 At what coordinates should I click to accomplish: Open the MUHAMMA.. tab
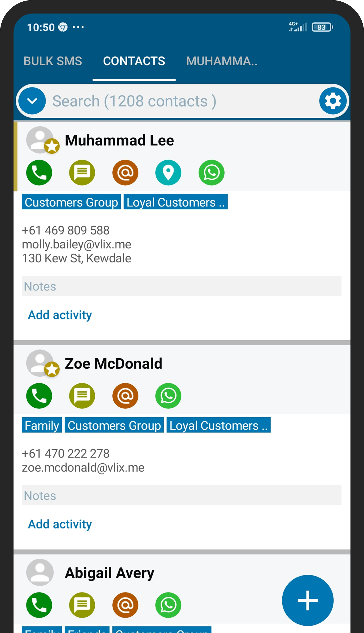[222, 61]
